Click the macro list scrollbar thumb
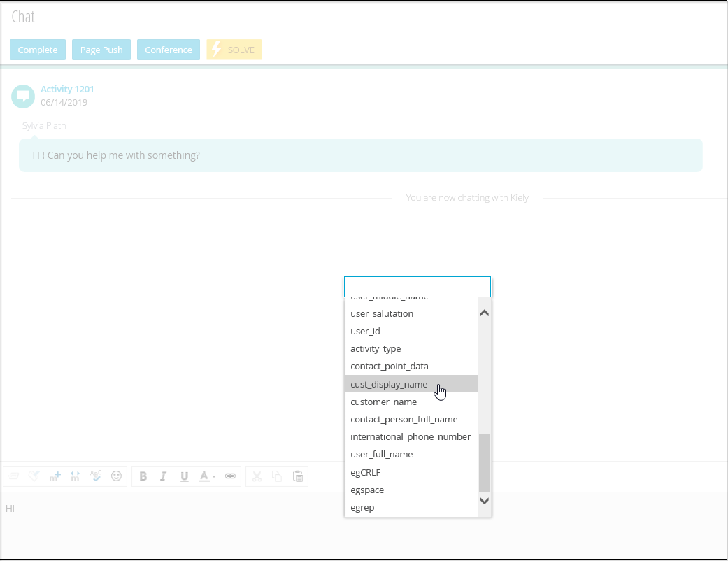 pyautogui.click(x=484, y=462)
